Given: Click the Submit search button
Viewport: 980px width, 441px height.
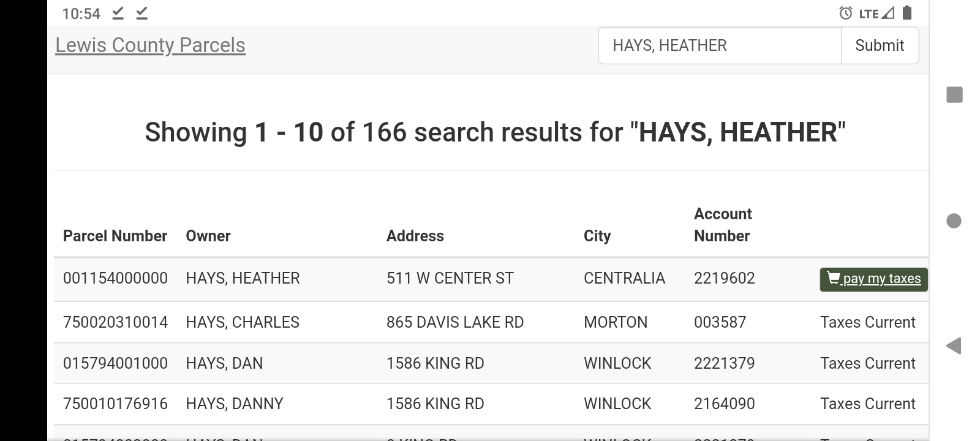Looking at the screenshot, I should 880,45.
